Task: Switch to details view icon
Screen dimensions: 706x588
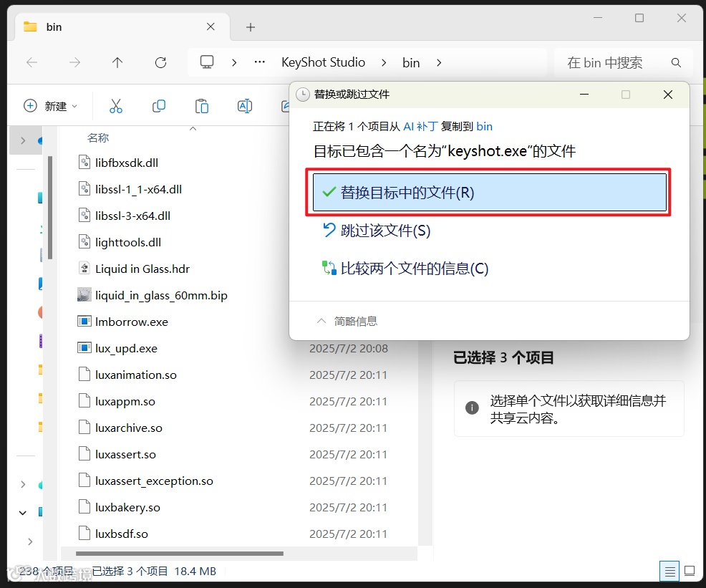Action: [x=669, y=572]
